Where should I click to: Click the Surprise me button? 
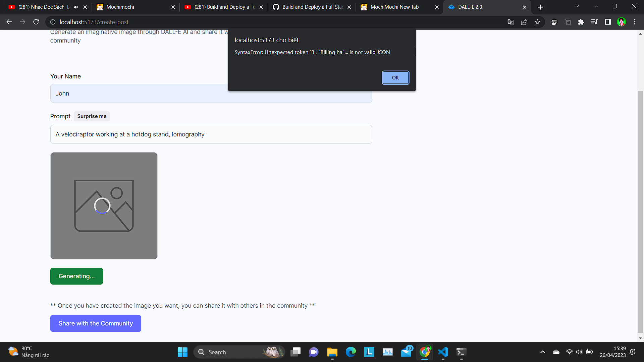click(92, 116)
